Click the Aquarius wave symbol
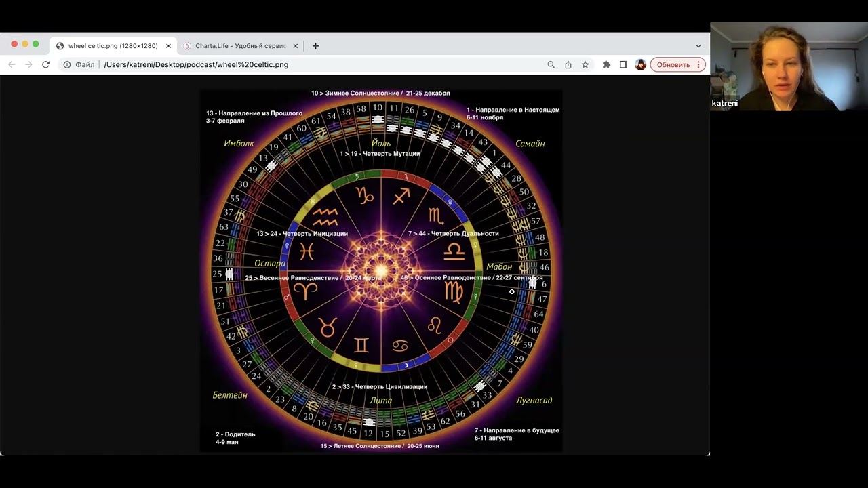This screenshot has height=488, width=868. [325, 217]
